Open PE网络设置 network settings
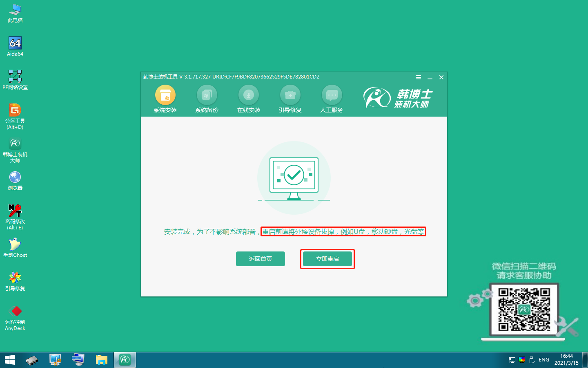 [15, 78]
